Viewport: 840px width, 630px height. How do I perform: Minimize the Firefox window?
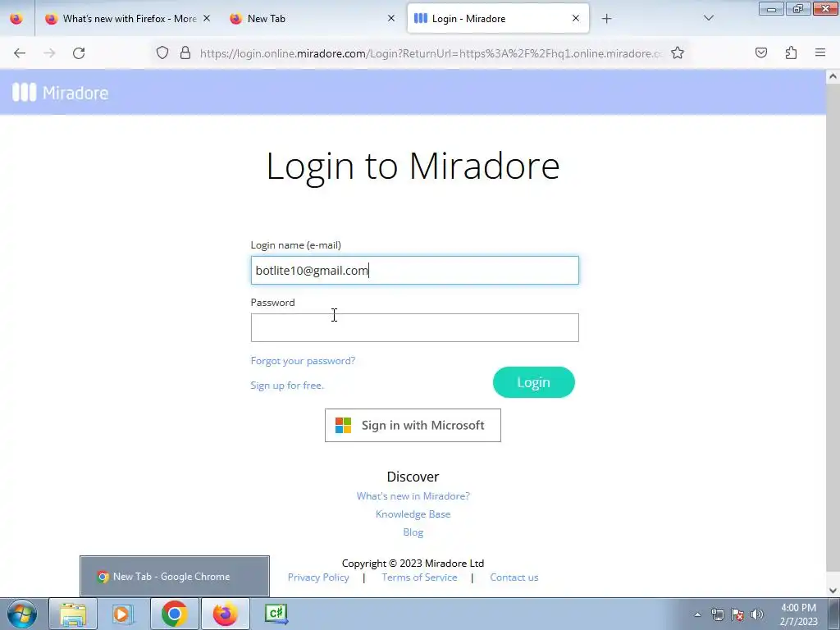coord(771,9)
